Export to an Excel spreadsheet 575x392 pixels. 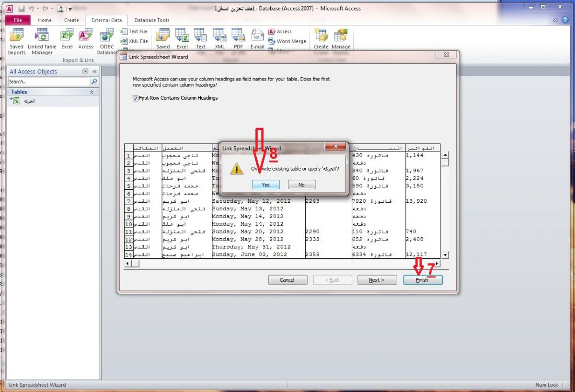182,39
